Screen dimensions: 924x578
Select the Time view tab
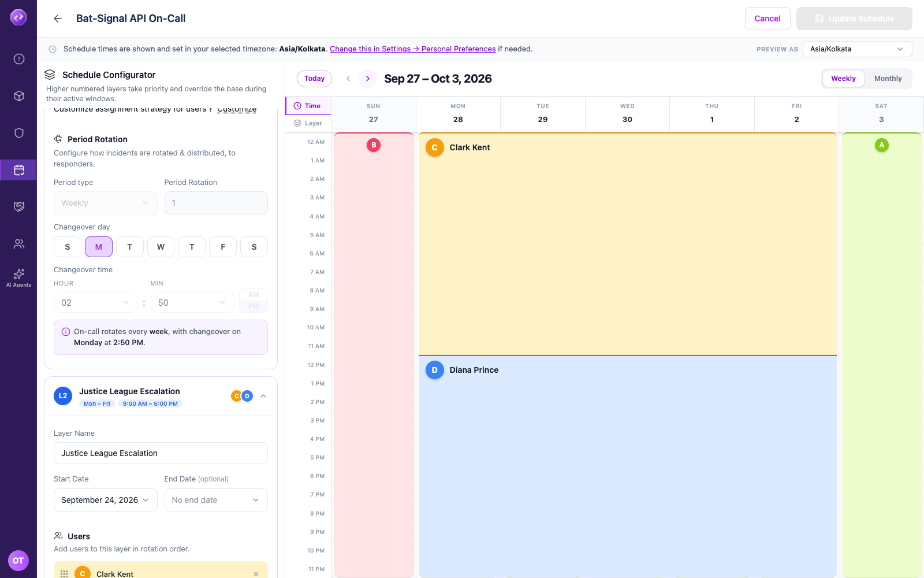(308, 106)
